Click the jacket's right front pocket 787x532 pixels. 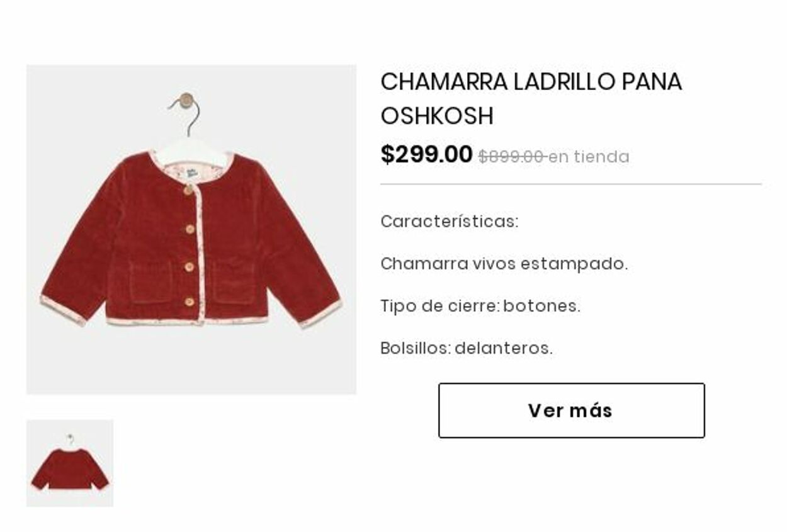234,281
